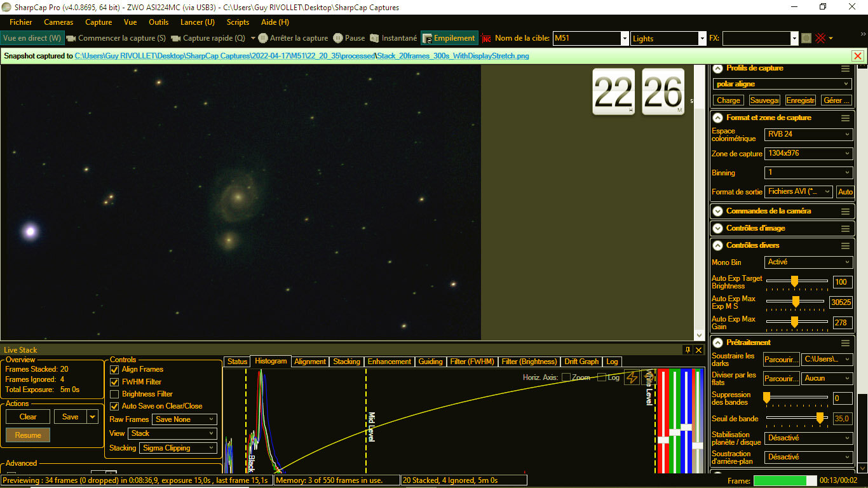Toggle Auto Save on Clear/Close checkbox
Image resolution: width=868 pixels, height=488 pixels.
[x=114, y=406]
